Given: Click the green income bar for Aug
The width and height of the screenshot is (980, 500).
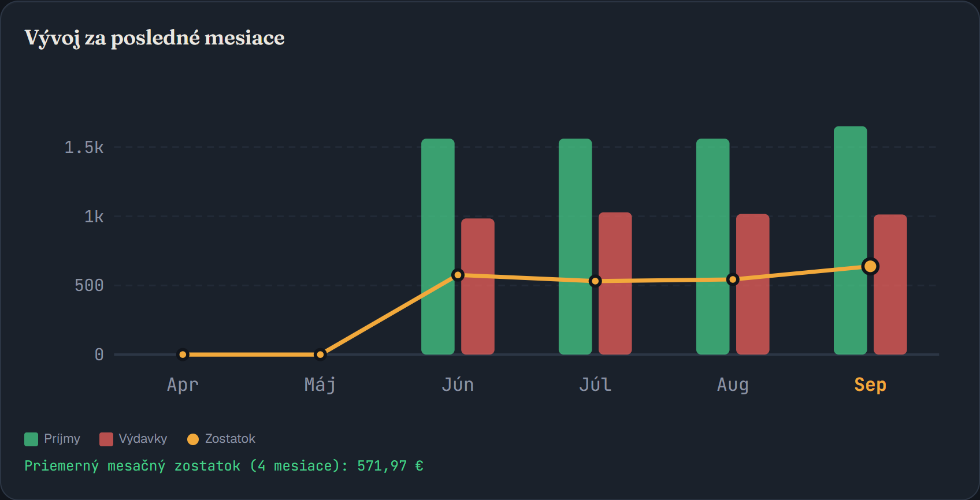Looking at the screenshot, I should point(713,247).
